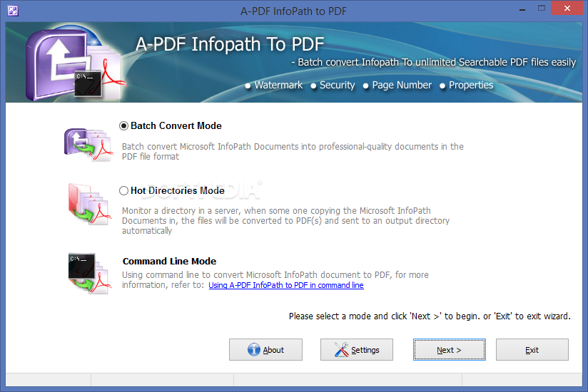The height and width of the screenshot is (392, 588).
Task: Click 'Properties' feature text in banner
Action: (471, 85)
